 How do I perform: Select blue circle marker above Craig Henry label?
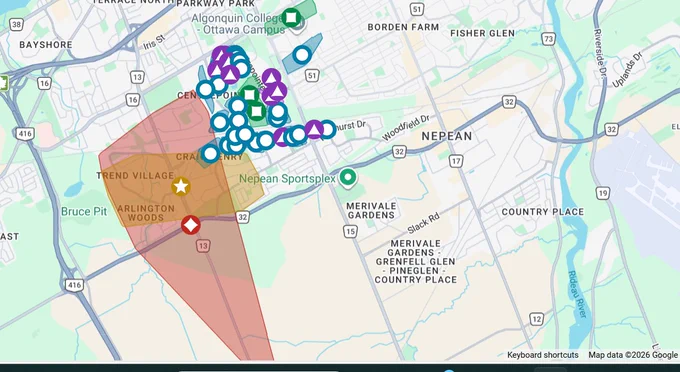pyautogui.click(x=210, y=153)
